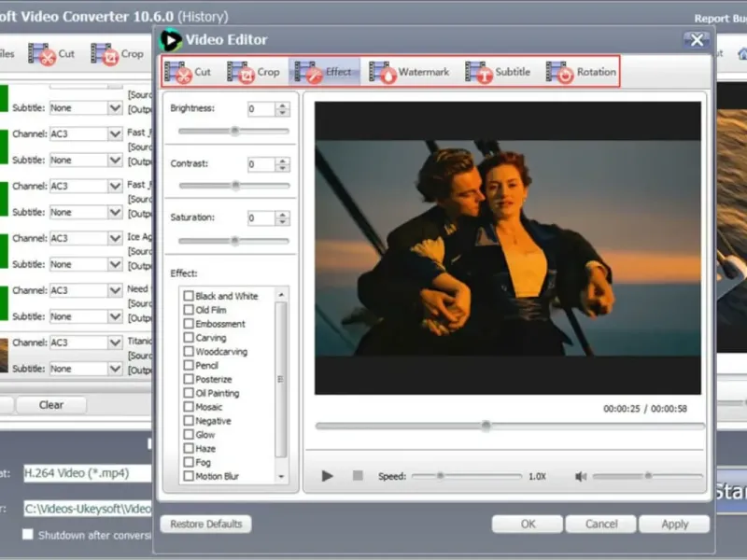747x560 pixels.
Task: Toggle the Oil Painting effect
Action: pyautogui.click(x=189, y=393)
